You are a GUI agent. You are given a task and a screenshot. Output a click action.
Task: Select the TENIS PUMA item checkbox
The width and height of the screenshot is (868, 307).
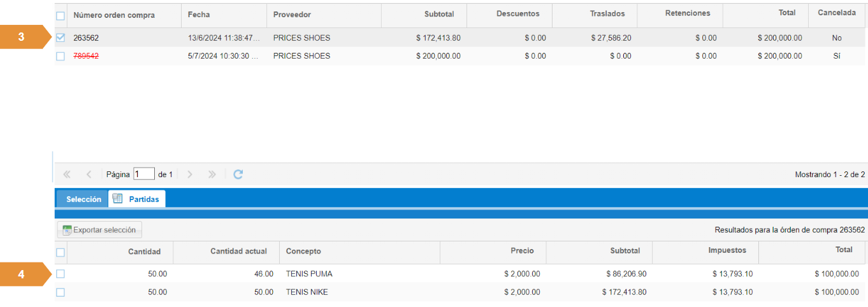pyautogui.click(x=61, y=274)
